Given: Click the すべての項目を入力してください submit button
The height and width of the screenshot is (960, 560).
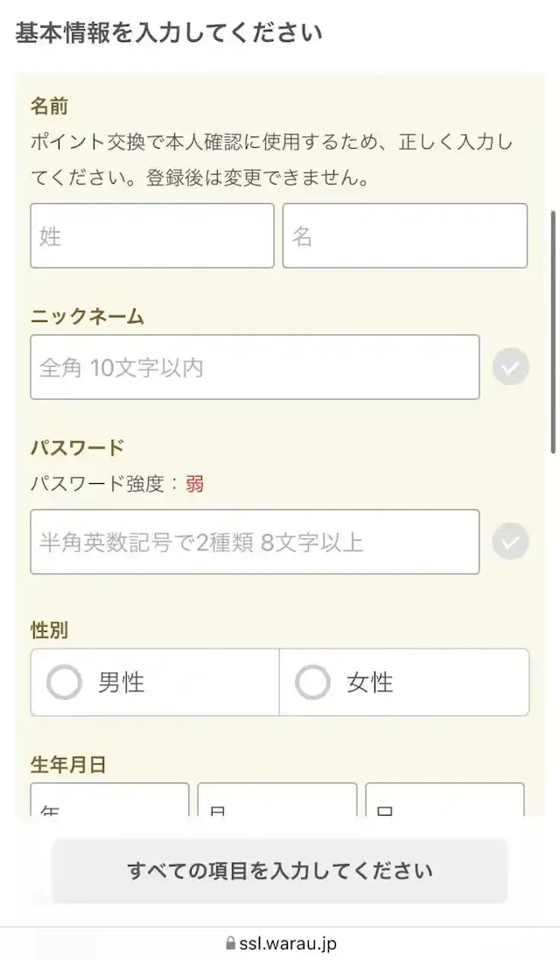Looking at the screenshot, I should click(280, 872).
